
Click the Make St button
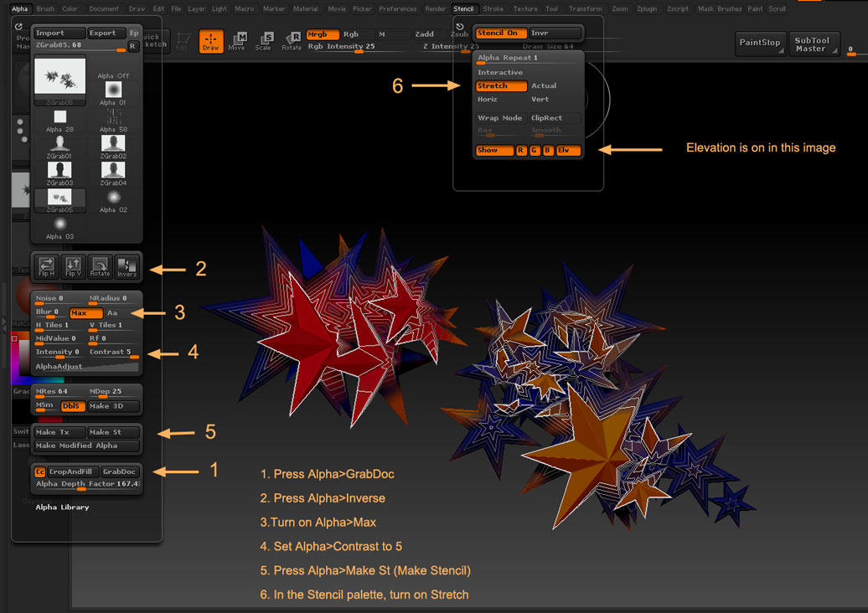tap(113, 432)
